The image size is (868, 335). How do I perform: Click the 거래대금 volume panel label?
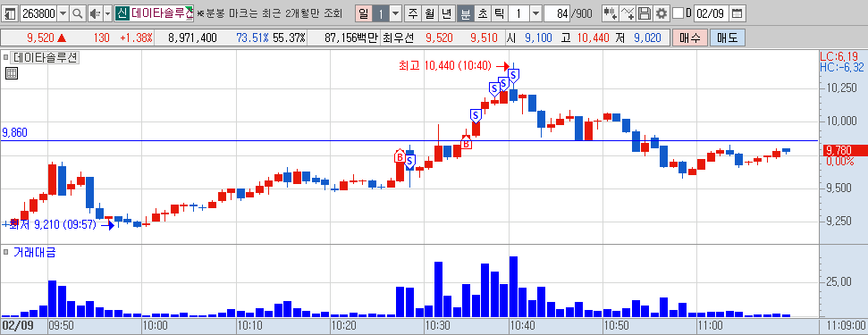point(34,253)
